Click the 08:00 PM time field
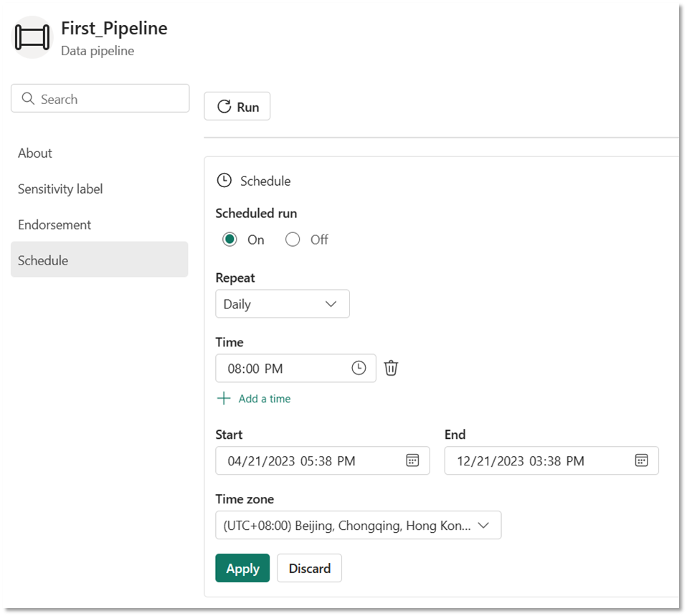 pyautogui.click(x=295, y=368)
